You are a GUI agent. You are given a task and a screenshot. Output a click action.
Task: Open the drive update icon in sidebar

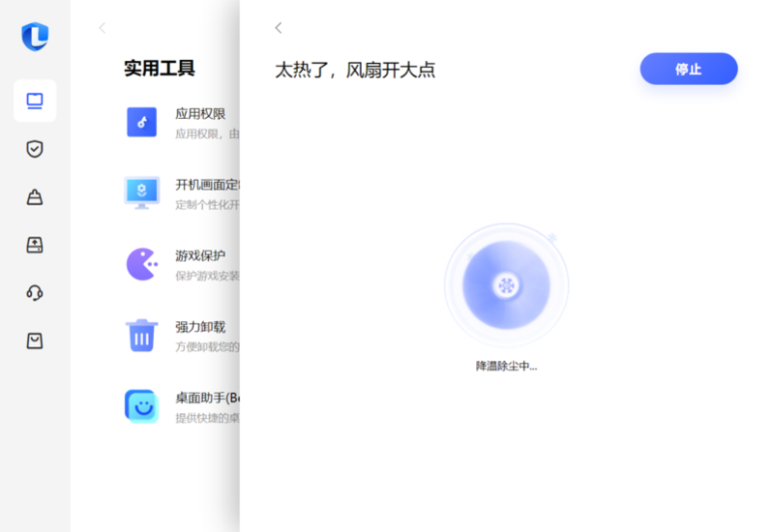pos(35,245)
